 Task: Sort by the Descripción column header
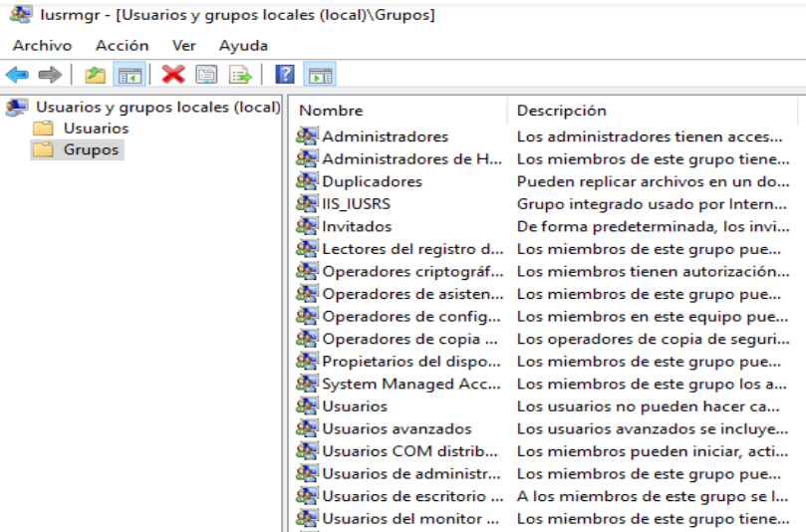tap(561, 111)
